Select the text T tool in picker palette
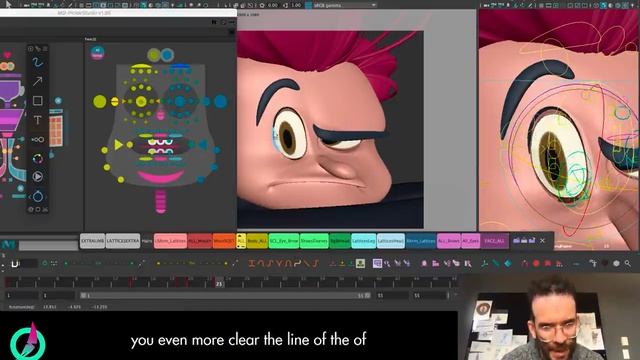The width and height of the screenshot is (640, 360). (38, 120)
